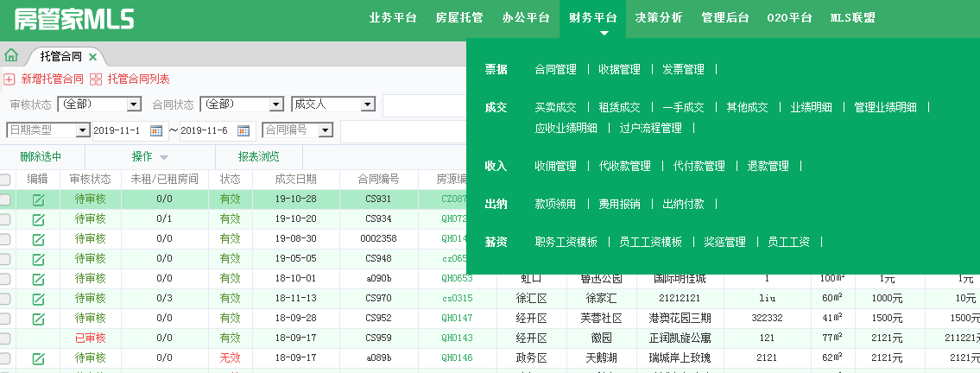Open the end date calendar icon

point(243,130)
